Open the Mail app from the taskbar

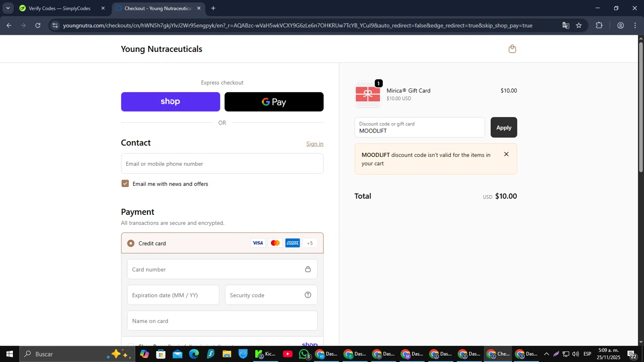click(x=177, y=354)
